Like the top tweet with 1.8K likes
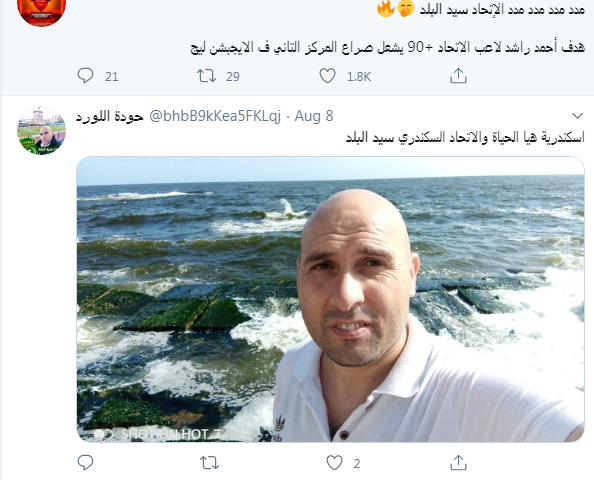594x480 pixels. (327, 76)
